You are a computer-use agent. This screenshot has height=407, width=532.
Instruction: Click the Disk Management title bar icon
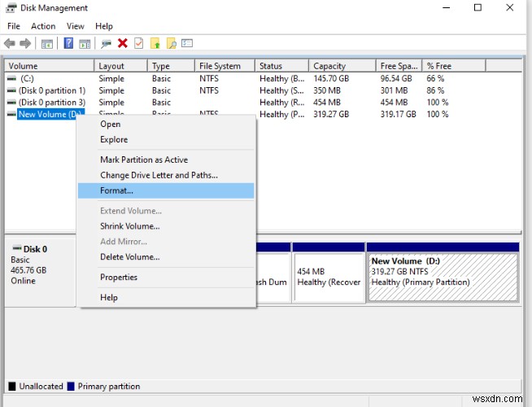pos(11,8)
